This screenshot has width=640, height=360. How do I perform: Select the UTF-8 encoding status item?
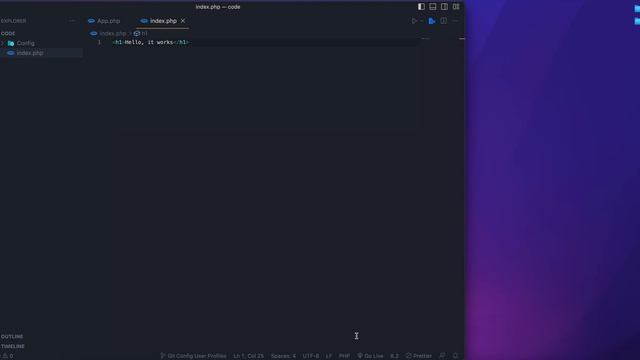click(x=311, y=356)
